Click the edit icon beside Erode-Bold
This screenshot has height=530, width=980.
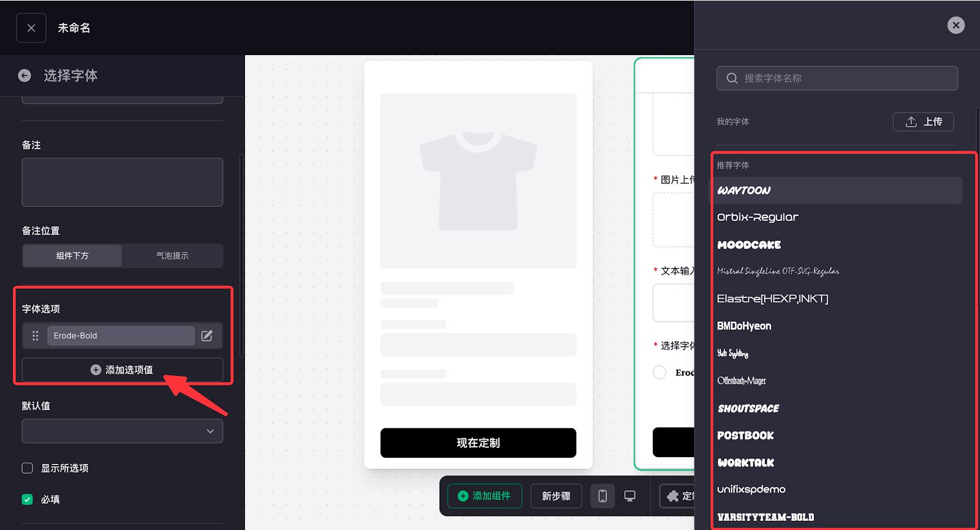point(207,335)
